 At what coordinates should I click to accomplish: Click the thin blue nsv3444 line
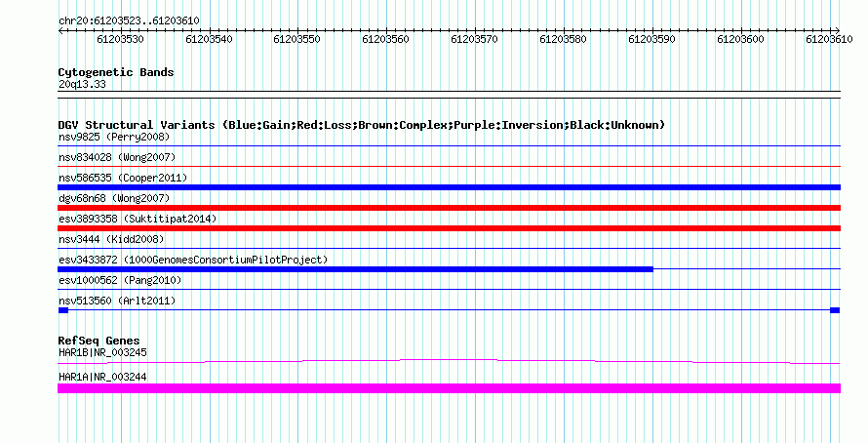(449, 249)
